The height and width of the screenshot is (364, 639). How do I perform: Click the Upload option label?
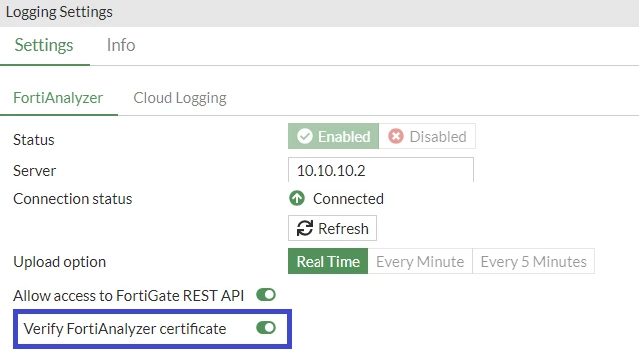[x=60, y=262]
